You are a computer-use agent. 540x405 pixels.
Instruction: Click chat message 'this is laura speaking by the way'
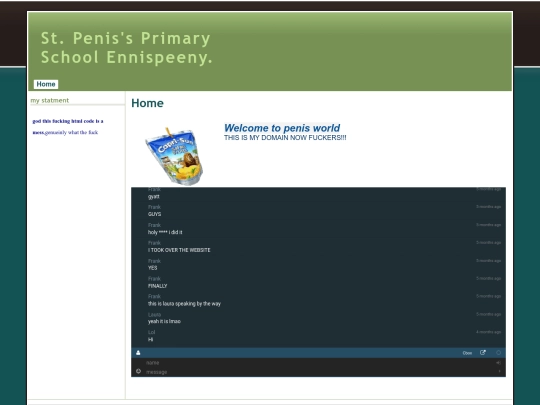point(184,304)
